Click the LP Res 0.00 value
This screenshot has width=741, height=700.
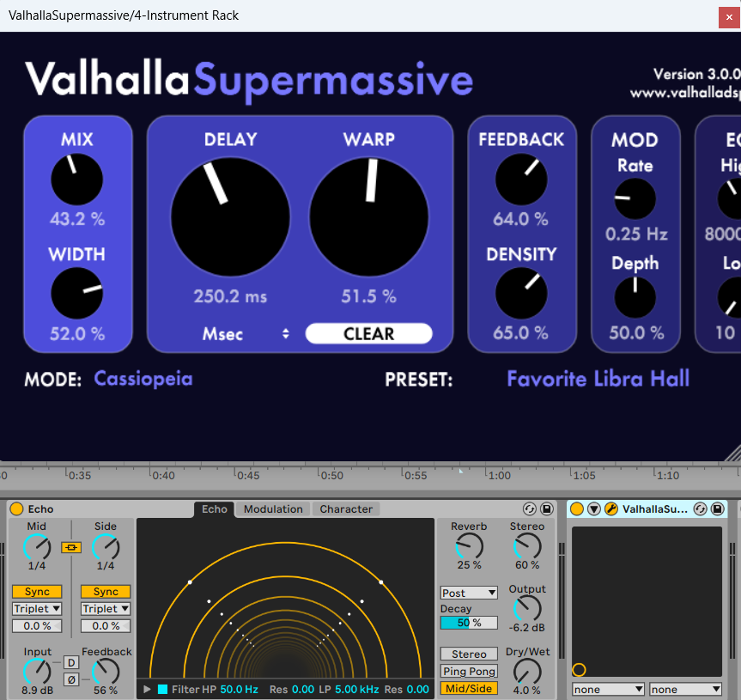pos(418,689)
